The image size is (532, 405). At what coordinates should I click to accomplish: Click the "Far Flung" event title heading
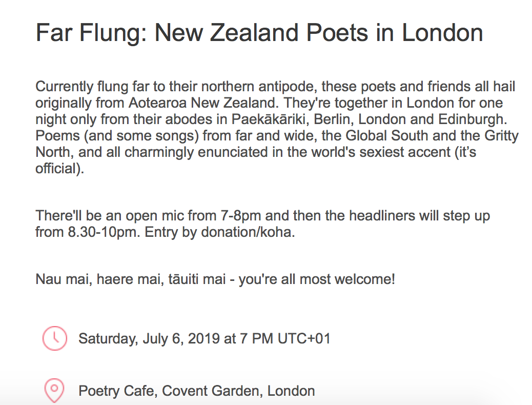coord(259,33)
